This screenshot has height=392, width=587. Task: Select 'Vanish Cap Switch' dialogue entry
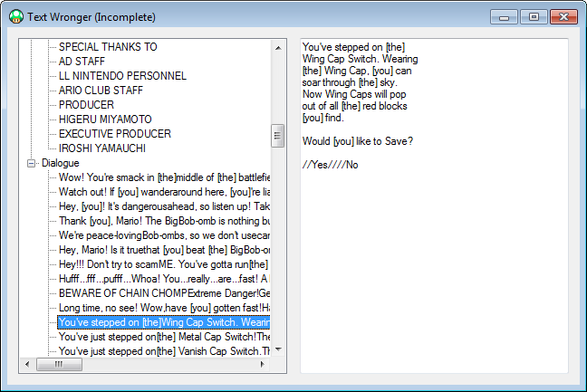coord(164,351)
